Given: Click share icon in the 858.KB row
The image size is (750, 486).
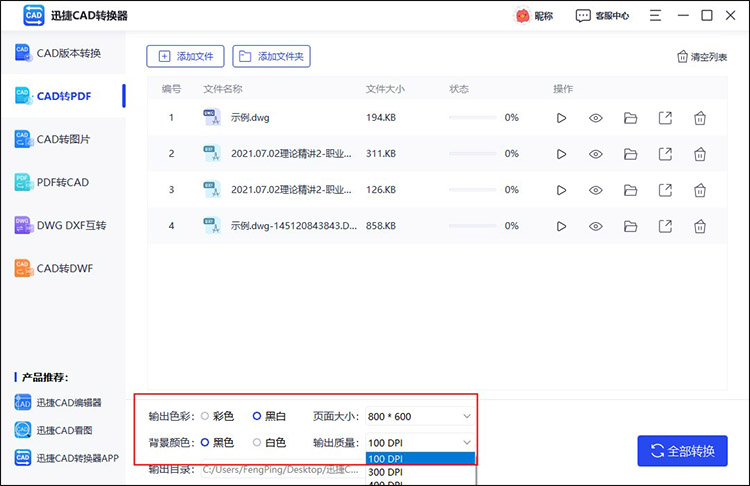Looking at the screenshot, I should coord(665,226).
